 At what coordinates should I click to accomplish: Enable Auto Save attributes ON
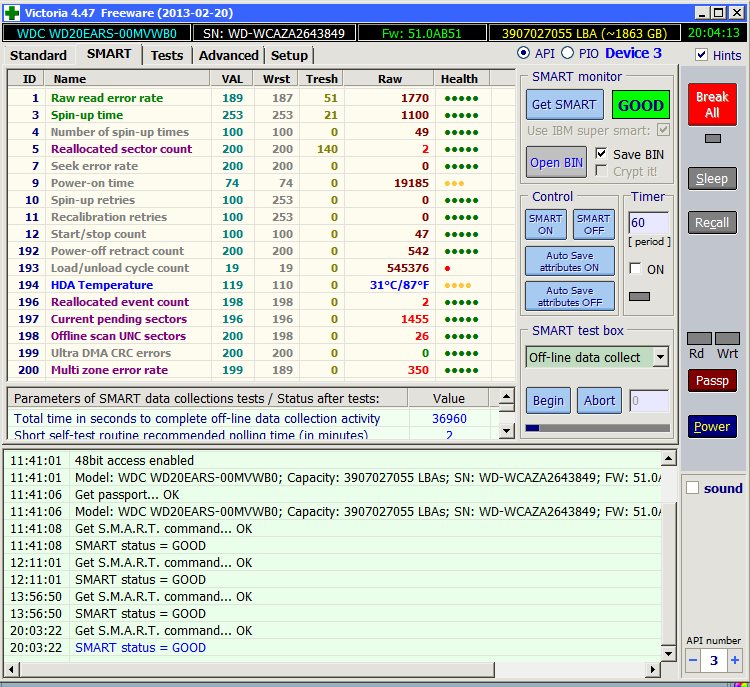click(570, 261)
